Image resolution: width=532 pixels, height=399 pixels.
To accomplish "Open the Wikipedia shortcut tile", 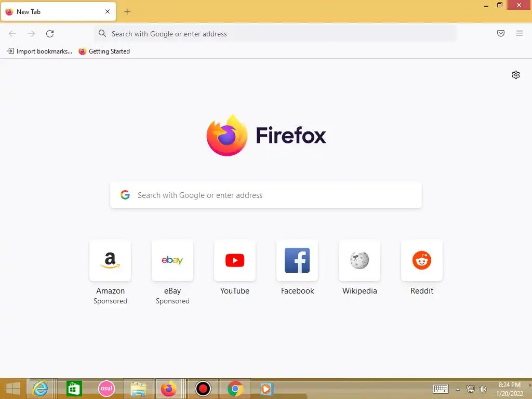I will (360, 261).
